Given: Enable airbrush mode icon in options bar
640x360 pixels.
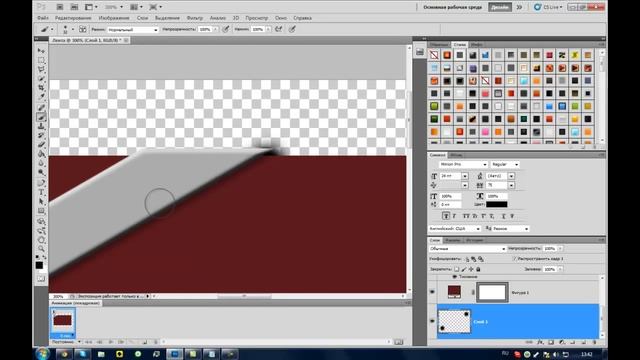Looking at the screenshot, I should click(x=278, y=29).
